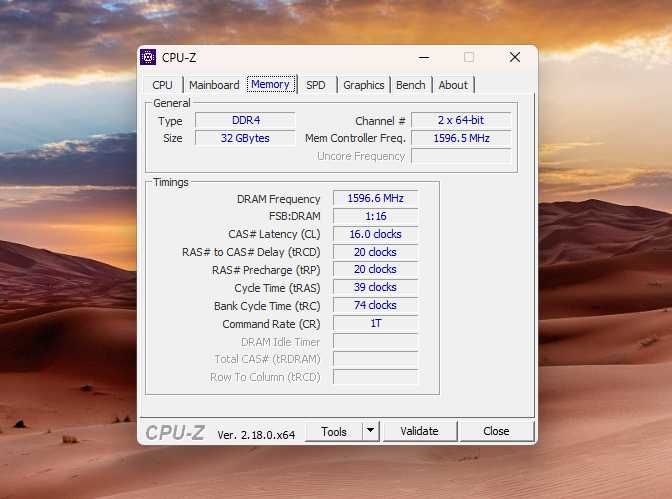Click the 2 x 64-bit channel value
The image size is (672, 499).
pos(461,120)
